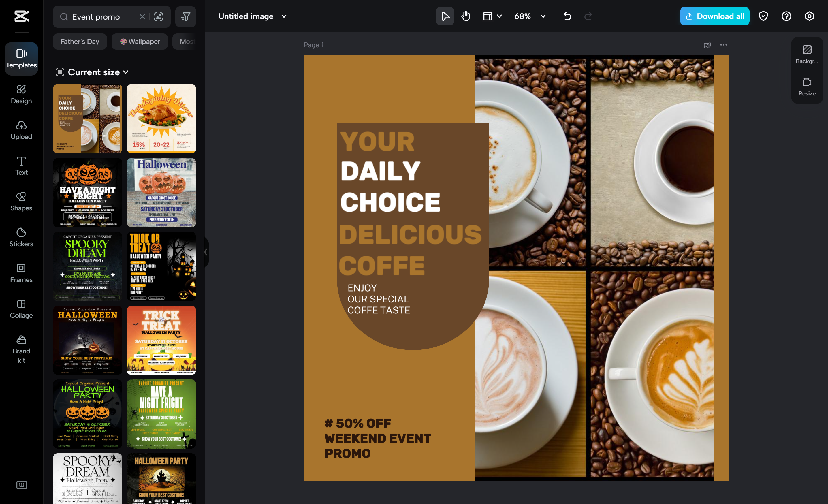Select the Father's Day category chip
The height and width of the screenshot is (504, 828).
80,41
